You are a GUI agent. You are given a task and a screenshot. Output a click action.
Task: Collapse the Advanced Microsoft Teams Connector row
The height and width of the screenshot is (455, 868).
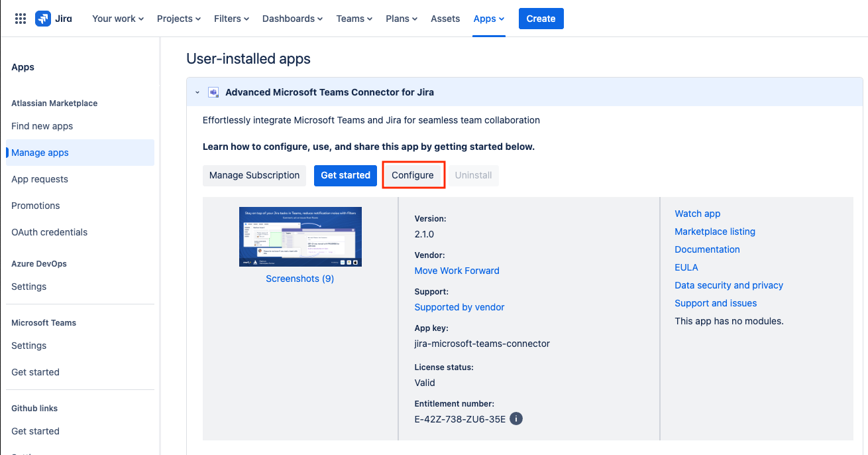197,93
